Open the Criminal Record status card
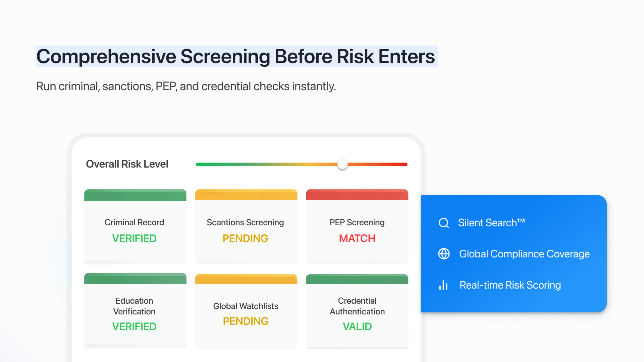644x362 pixels. click(x=135, y=227)
